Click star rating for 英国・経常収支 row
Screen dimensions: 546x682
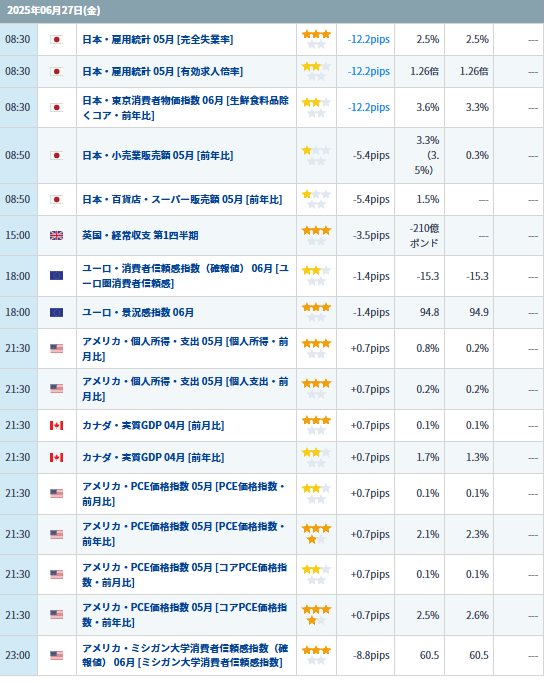coord(317,236)
